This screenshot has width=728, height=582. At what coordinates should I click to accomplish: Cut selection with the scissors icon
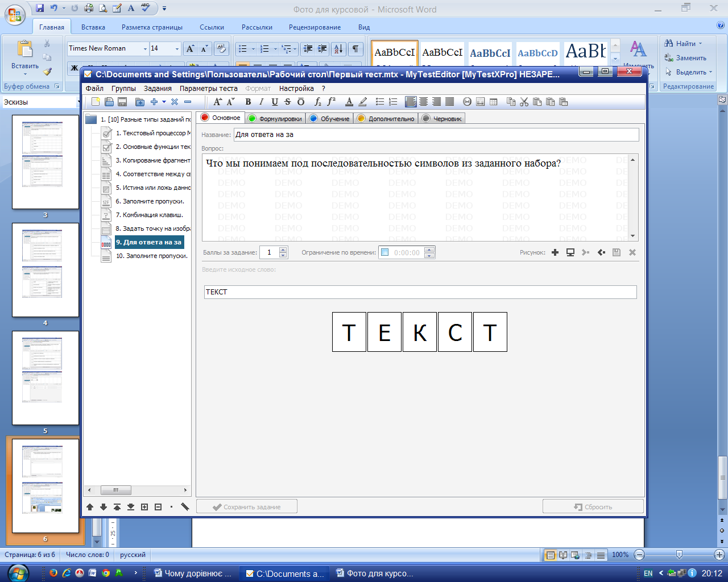[x=524, y=102]
